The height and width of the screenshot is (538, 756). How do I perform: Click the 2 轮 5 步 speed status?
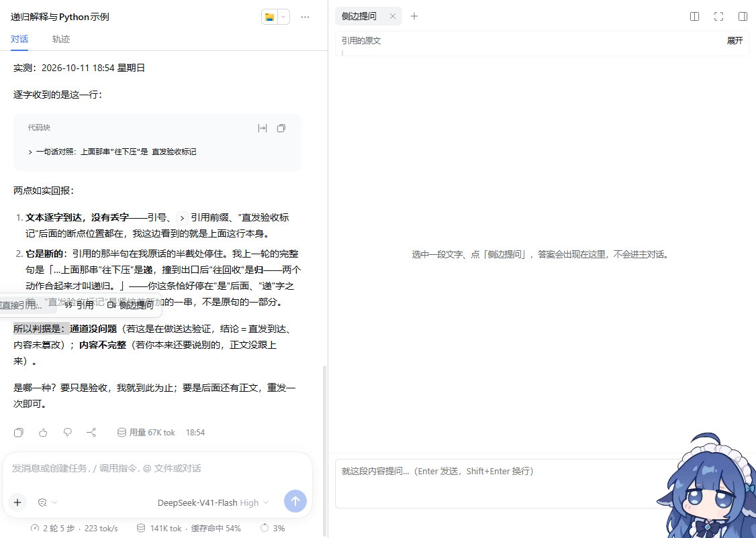tap(75, 529)
